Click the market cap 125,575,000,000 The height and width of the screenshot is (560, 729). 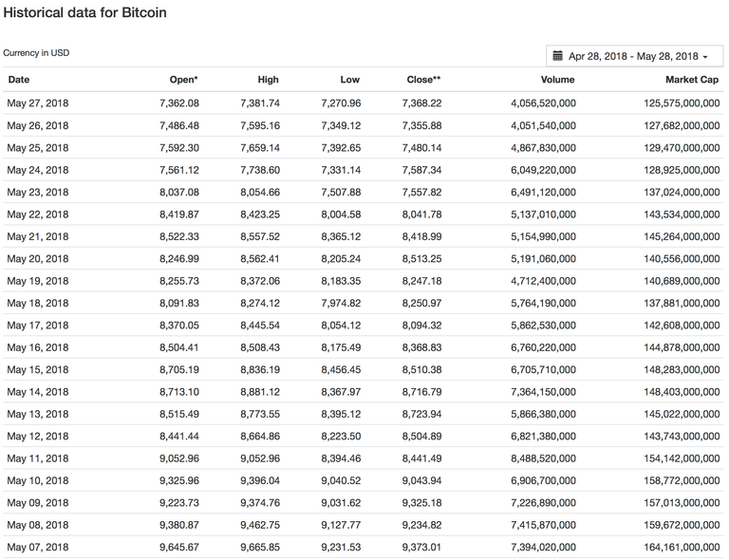coord(682,103)
